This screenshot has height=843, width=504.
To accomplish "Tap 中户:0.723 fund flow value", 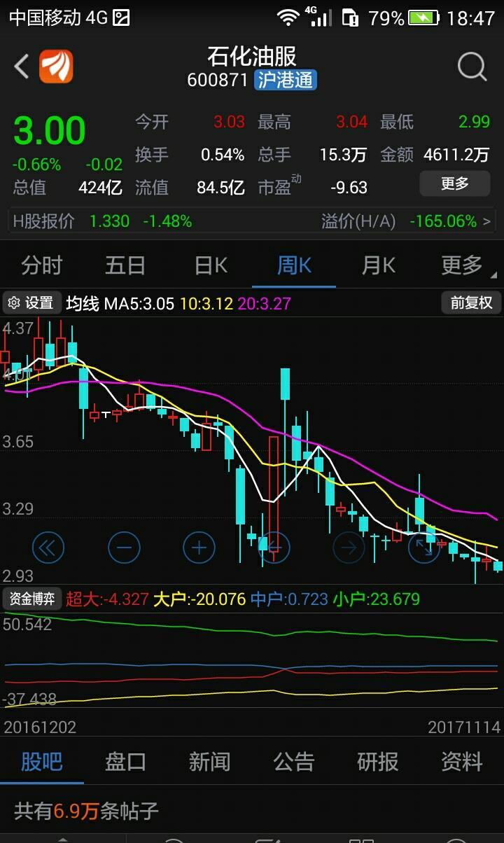I will [289, 599].
